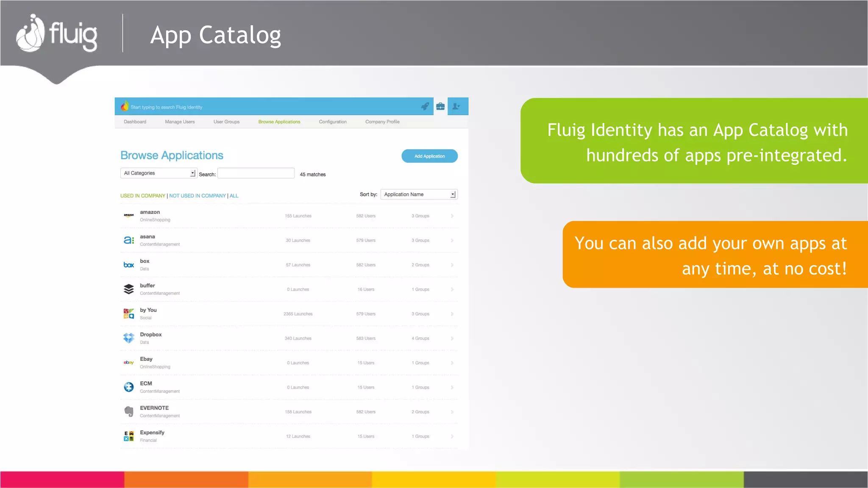
Task: Click 583 Users in Dropbox row
Action: 366,338
